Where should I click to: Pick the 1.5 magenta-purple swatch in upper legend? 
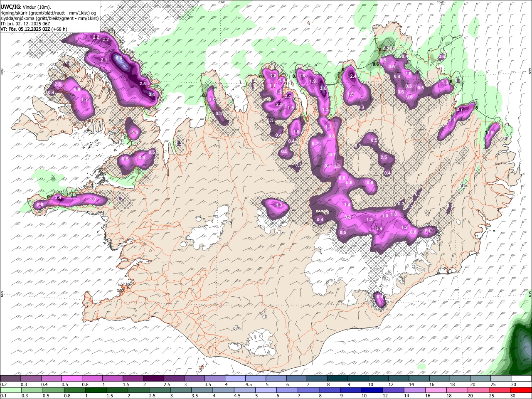tap(133, 379)
